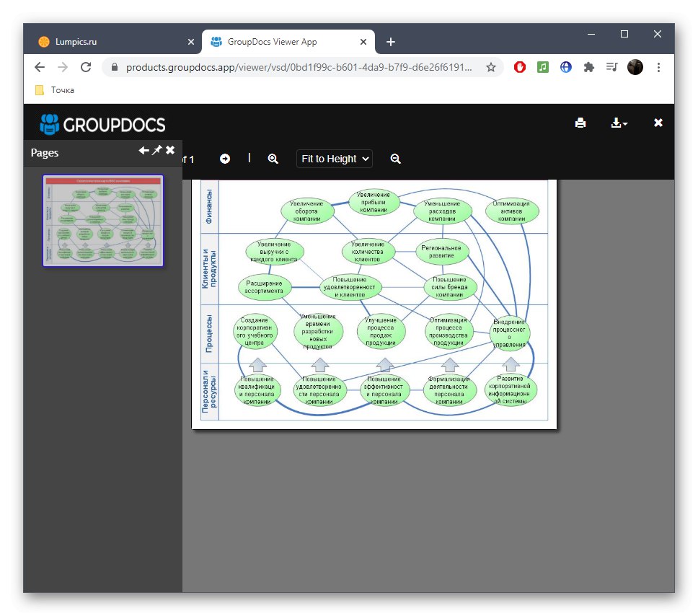Viewport: 698px width, 616px height.
Task: Toggle the pin on the Pages panel
Action: click(x=156, y=150)
